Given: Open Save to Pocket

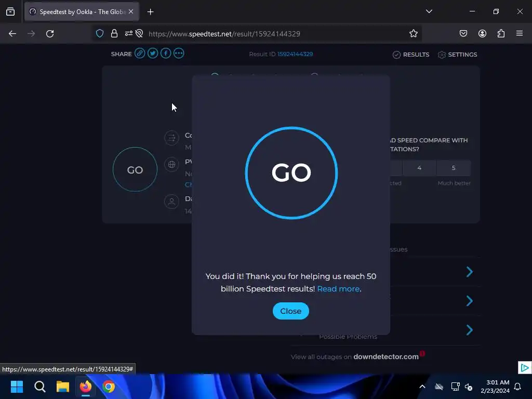Looking at the screenshot, I should [x=463, y=34].
